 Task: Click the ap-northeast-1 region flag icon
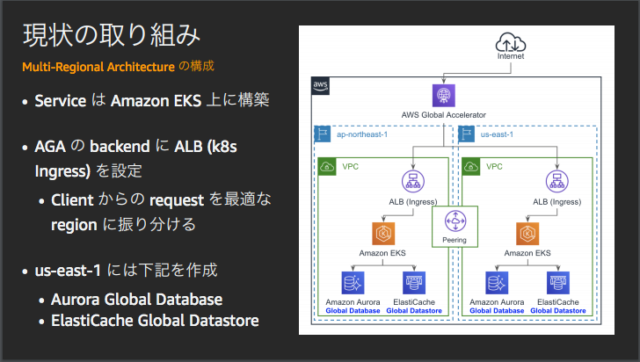[x=322, y=134]
